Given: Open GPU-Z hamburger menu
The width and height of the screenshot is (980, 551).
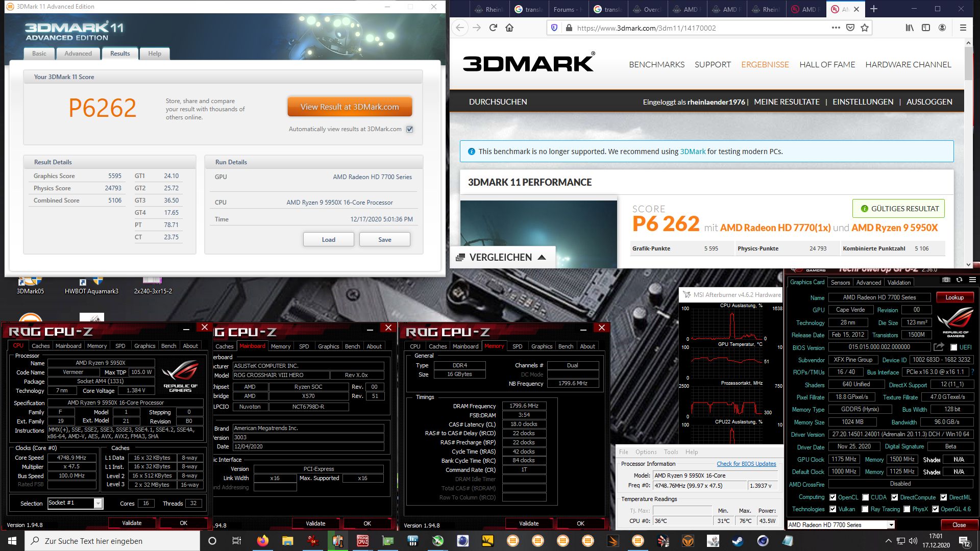Looking at the screenshot, I should (972, 280).
